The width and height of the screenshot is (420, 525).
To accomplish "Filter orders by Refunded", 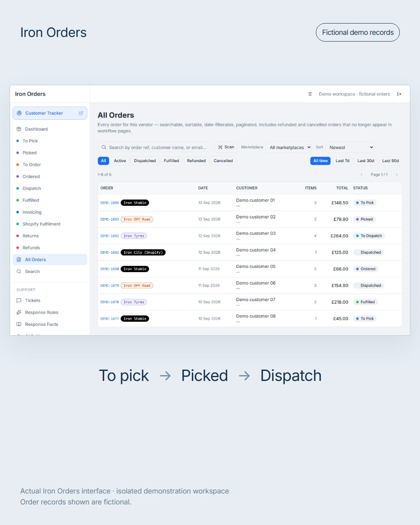I will coord(196,161).
